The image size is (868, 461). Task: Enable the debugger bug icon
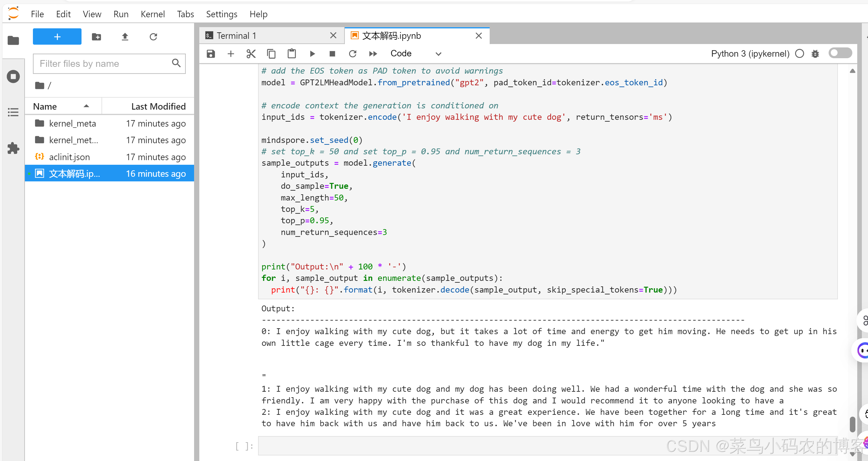click(x=815, y=54)
